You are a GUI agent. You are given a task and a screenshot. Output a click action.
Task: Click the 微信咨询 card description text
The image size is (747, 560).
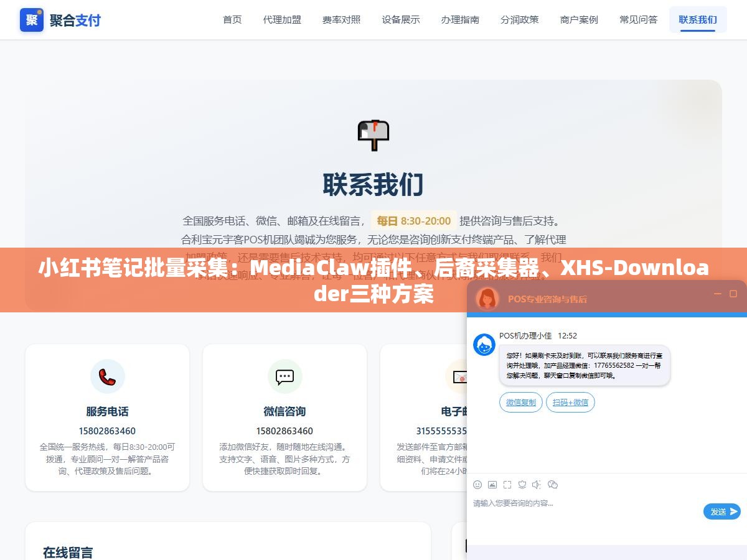[284, 459]
